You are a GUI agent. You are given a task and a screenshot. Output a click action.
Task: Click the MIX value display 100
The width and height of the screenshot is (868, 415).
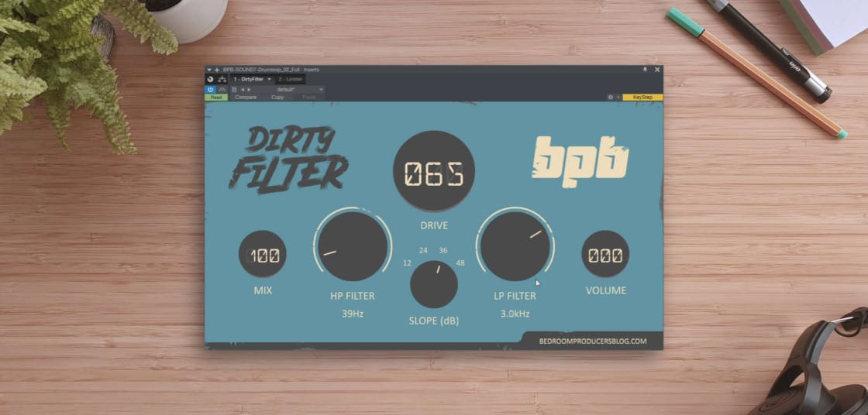point(263,255)
